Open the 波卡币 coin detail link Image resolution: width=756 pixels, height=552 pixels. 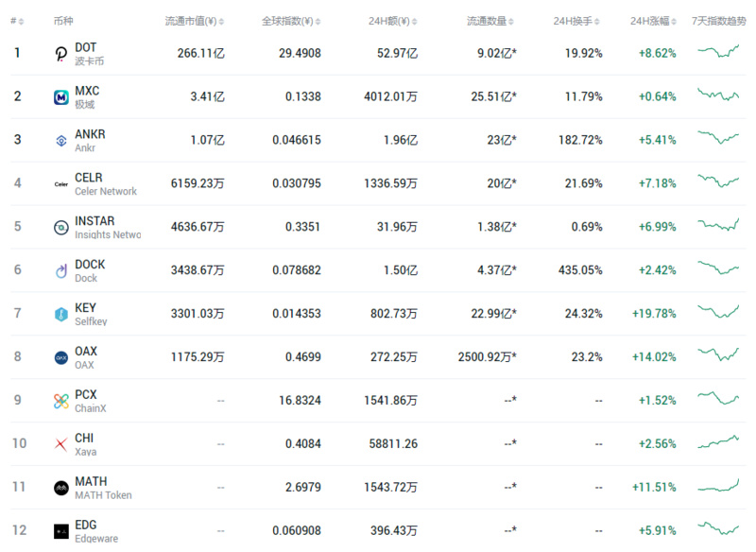point(92,58)
